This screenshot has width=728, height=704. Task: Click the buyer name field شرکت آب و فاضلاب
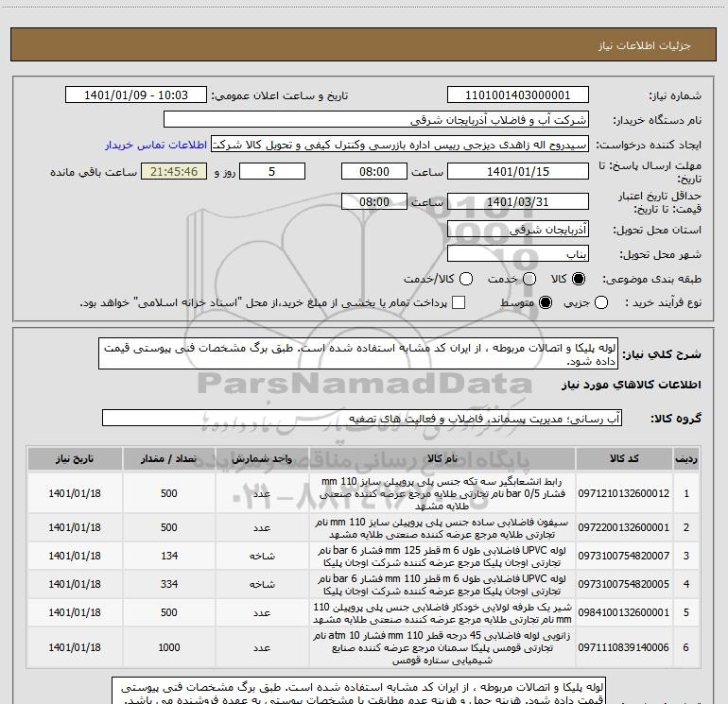pyautogui.click(x=376, y=120)
